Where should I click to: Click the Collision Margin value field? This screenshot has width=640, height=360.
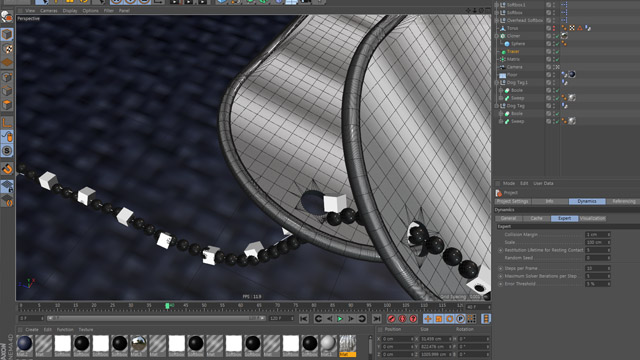(x=598, y=235)
